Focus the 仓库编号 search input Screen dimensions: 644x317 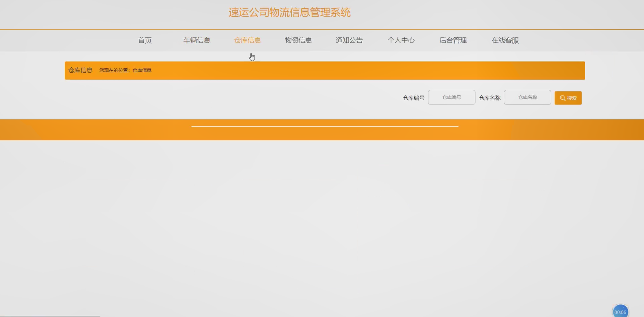tap(452, 97)
